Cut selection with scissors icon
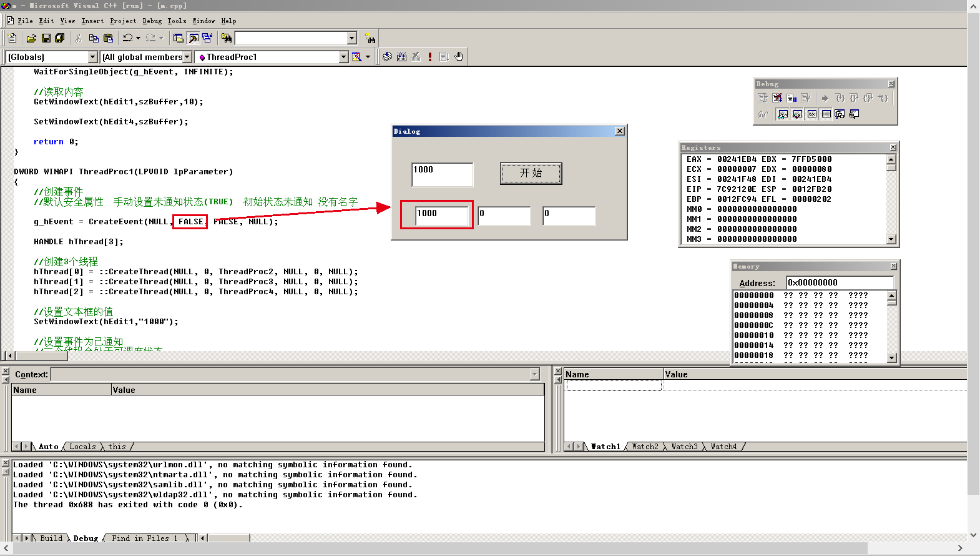The image size is (980, 556). tap(79, 38)
